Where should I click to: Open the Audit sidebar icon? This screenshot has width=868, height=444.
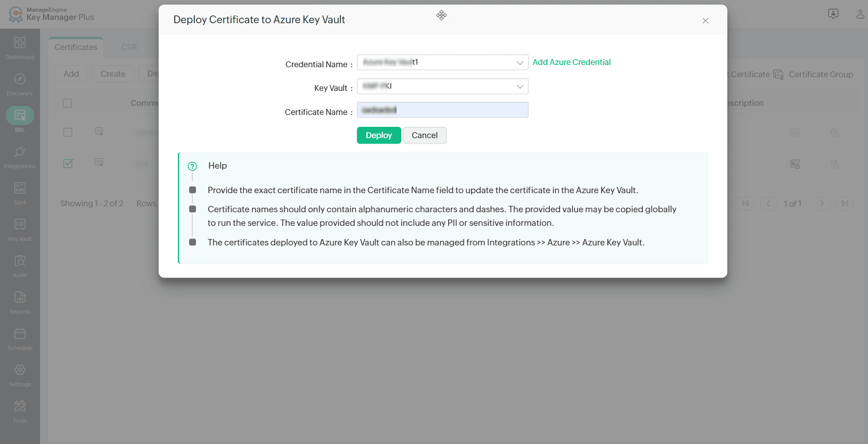click(x=20, y=261)
